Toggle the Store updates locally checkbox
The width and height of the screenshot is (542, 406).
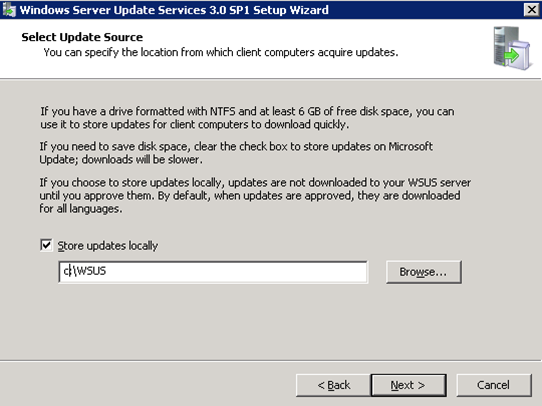coord(46,245)
